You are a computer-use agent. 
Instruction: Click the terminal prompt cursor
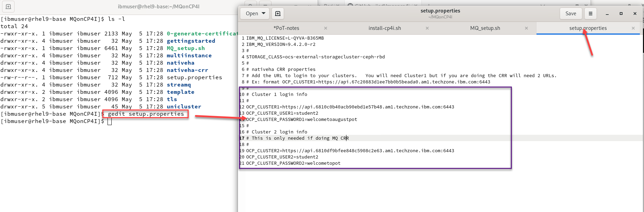coord(110,121)
